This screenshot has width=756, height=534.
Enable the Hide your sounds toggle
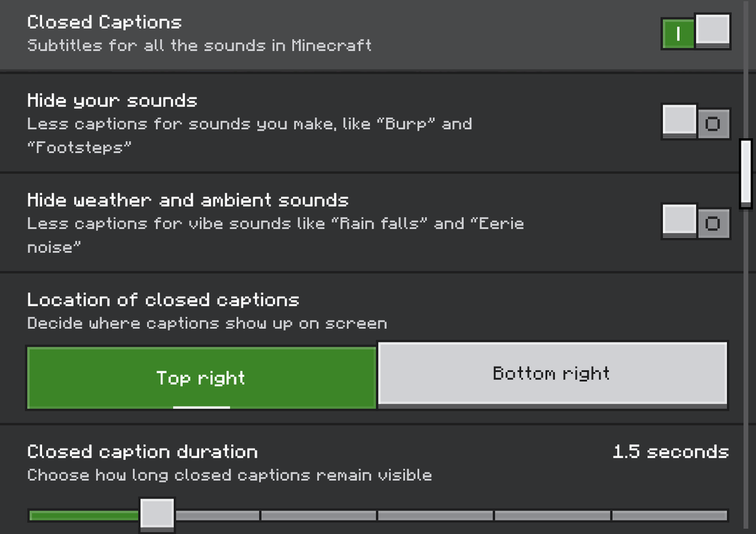pyautogui.click(x=696, y=122)
